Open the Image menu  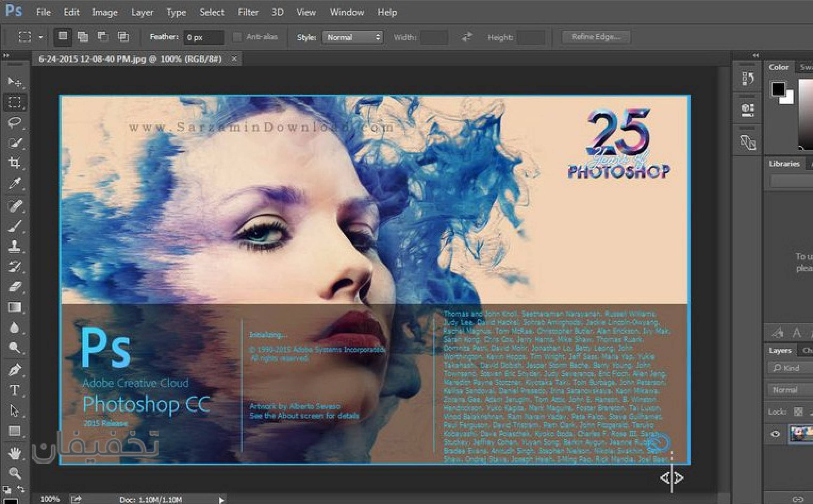pos(105,12)
